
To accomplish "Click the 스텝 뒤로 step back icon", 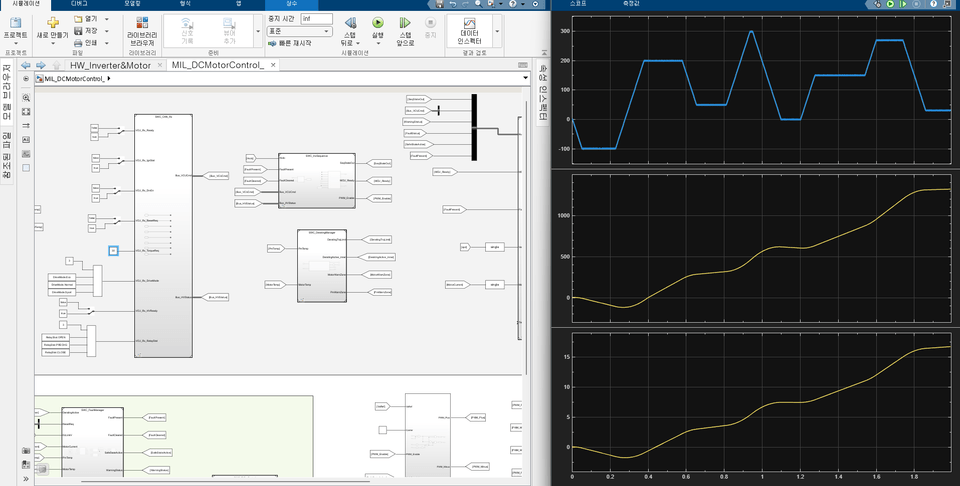I will (x=350, y=23).
